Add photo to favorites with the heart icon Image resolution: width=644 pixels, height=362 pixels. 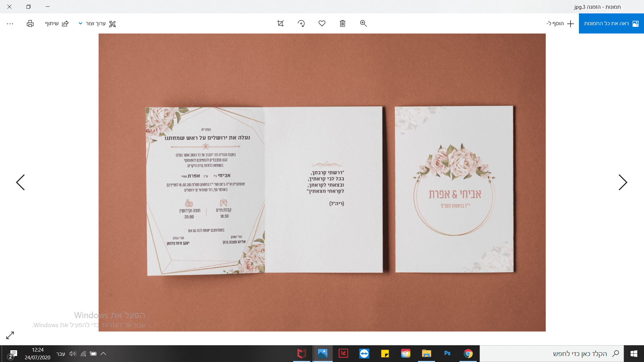tap(322, 23)
